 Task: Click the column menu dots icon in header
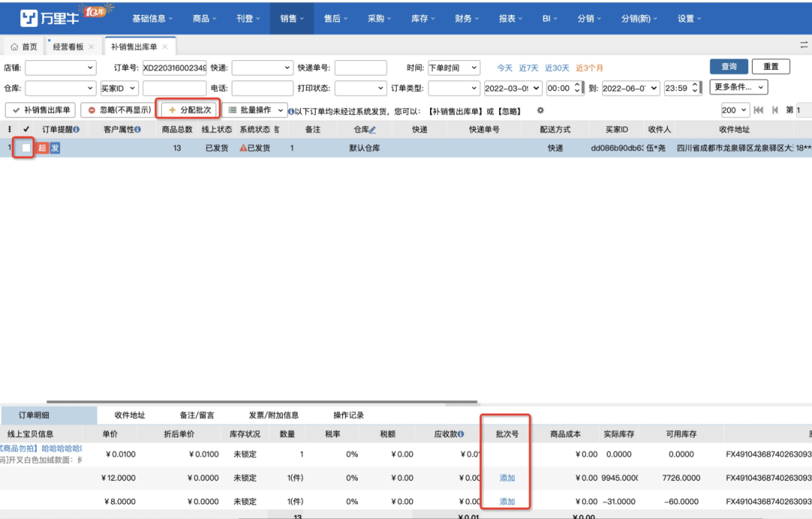[9, 129]
